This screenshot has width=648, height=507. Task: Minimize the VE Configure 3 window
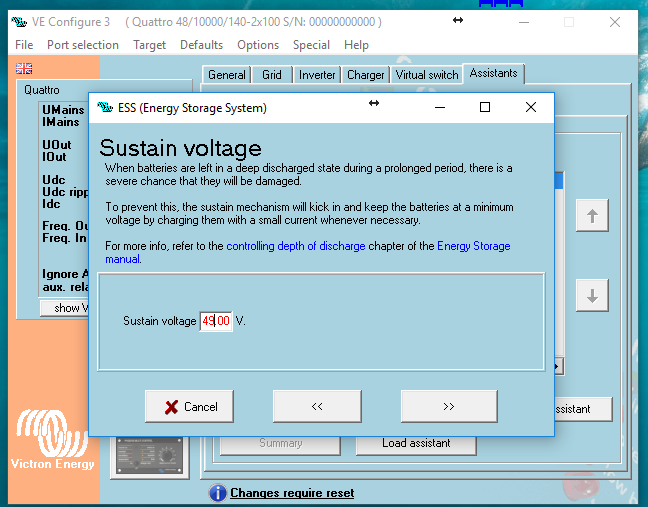tap(524, 22)
